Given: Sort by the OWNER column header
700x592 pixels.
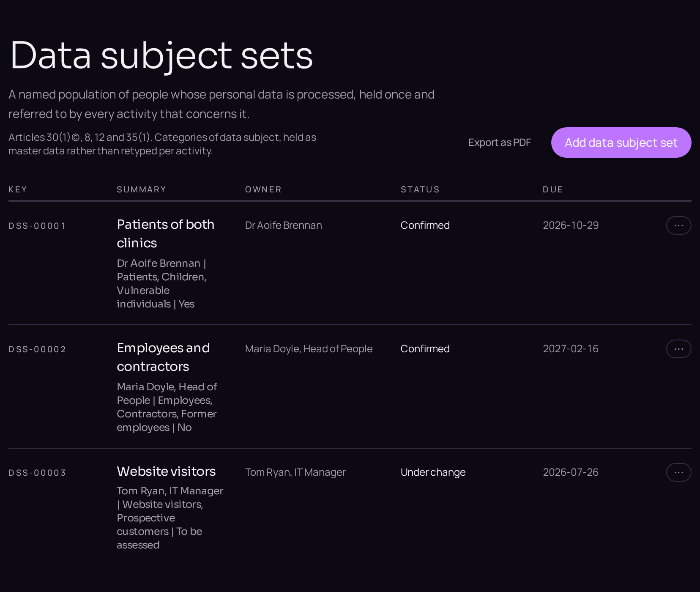Looking at the screenshot, I should tap(263, 189).
